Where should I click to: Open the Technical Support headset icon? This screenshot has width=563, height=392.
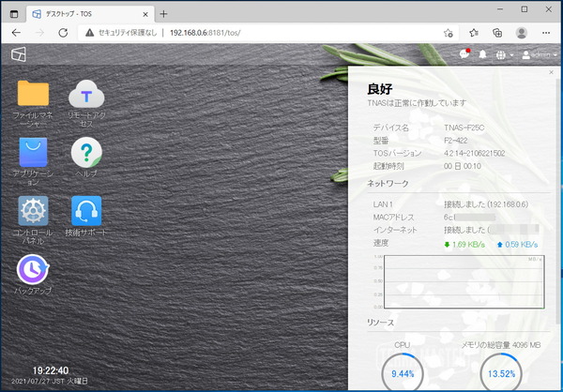click(x=86, y=210)
